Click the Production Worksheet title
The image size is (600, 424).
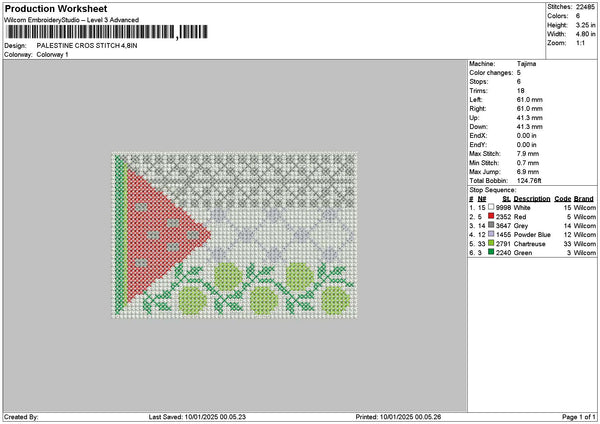56,9
